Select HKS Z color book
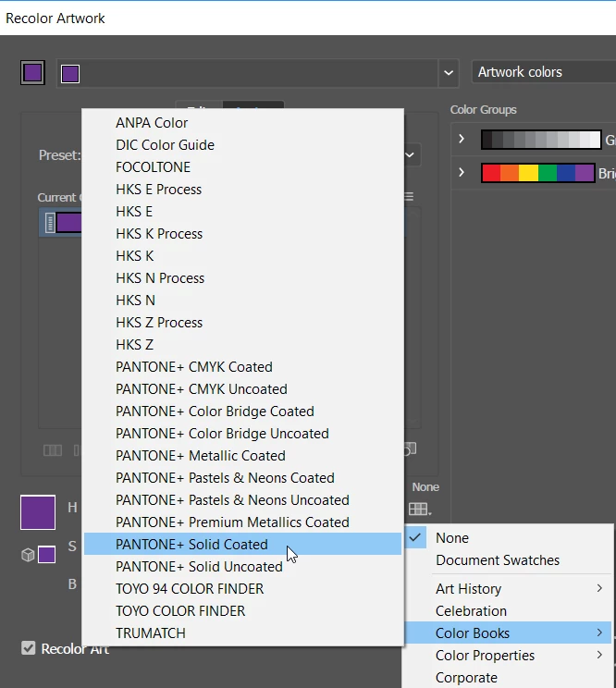This screenshot has width=616, height=688. click(x=242, y=345)
